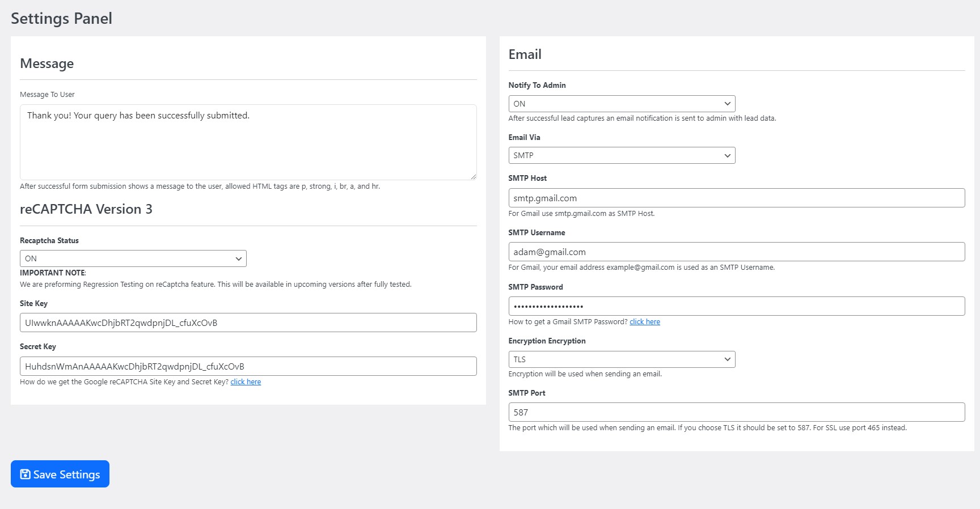Open reCAPTCHA keys 'click here' link
This screenshot has width=980, height=509.
tap(246, 382)
